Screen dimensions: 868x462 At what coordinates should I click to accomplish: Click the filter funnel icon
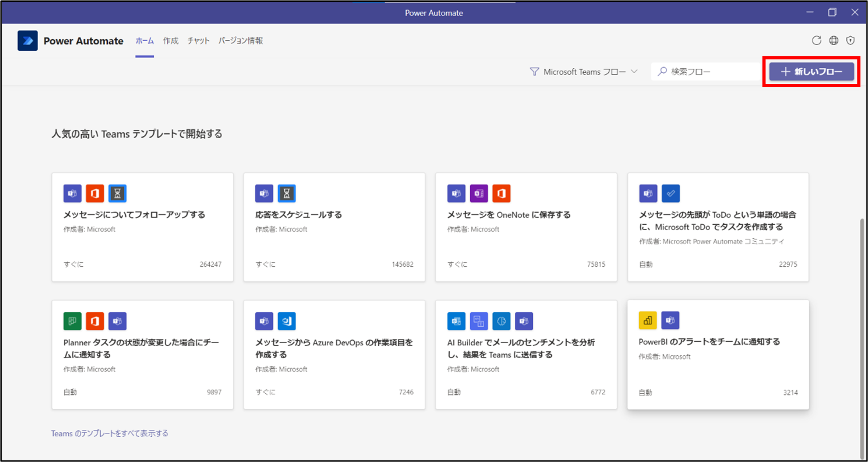click(x=534, y=71)
